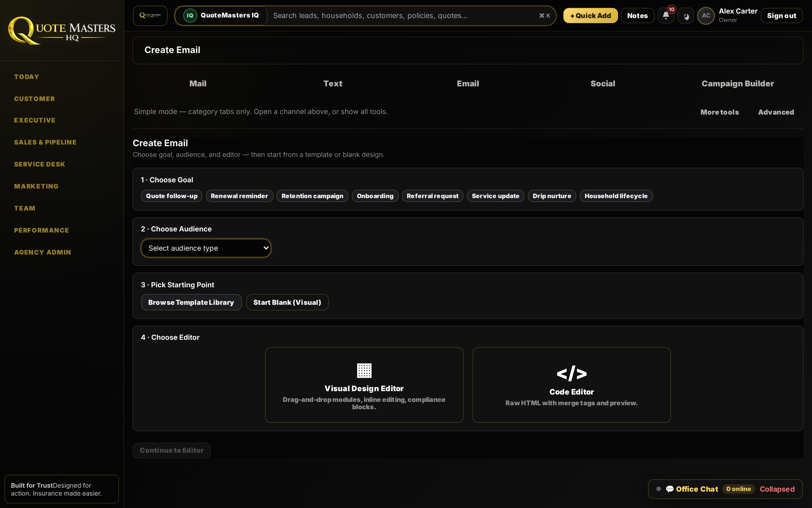The height and width of the screenshot is (508, 812).
Task: Open the Executive sidebar section
Action: tap(35, 120)
